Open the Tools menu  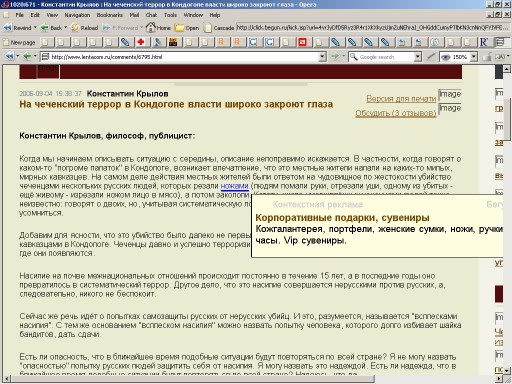pyautogui.click(x=170, y=15)
